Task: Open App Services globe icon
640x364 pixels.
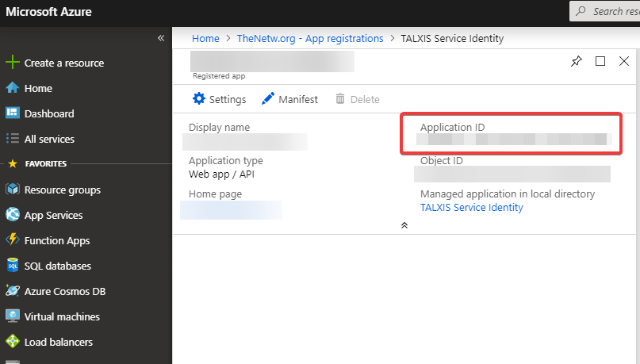Action: [x=13, y=215]
